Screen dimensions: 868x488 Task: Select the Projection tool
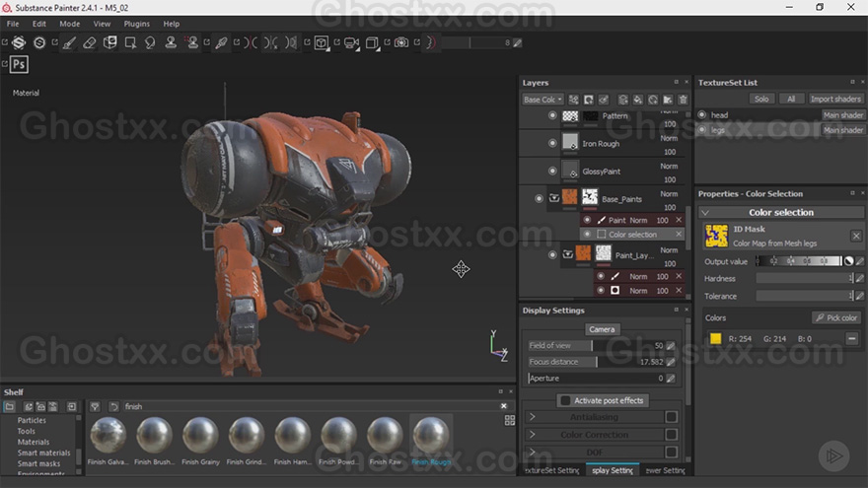[109, 42]
